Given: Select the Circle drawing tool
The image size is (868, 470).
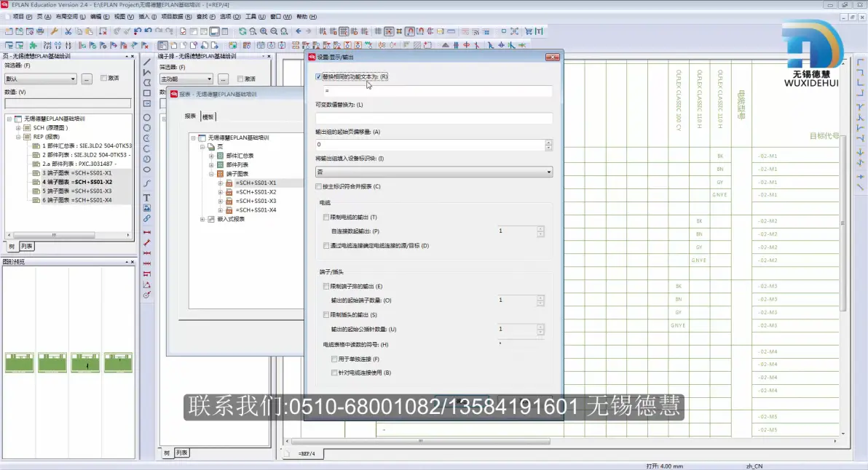Looking at the screenshot, I should (x=146, y=117).
